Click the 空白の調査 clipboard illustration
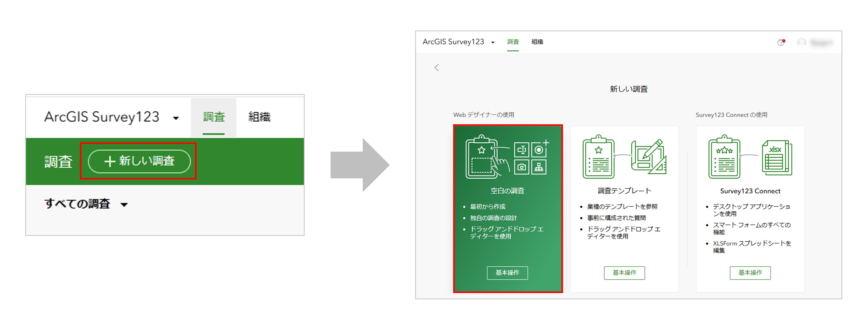Viewport: 868px width, 330px height. coord(508,157)
